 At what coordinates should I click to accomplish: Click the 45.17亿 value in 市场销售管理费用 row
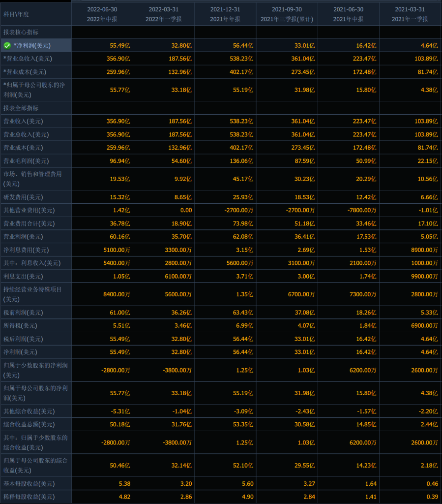pos(243,179)
